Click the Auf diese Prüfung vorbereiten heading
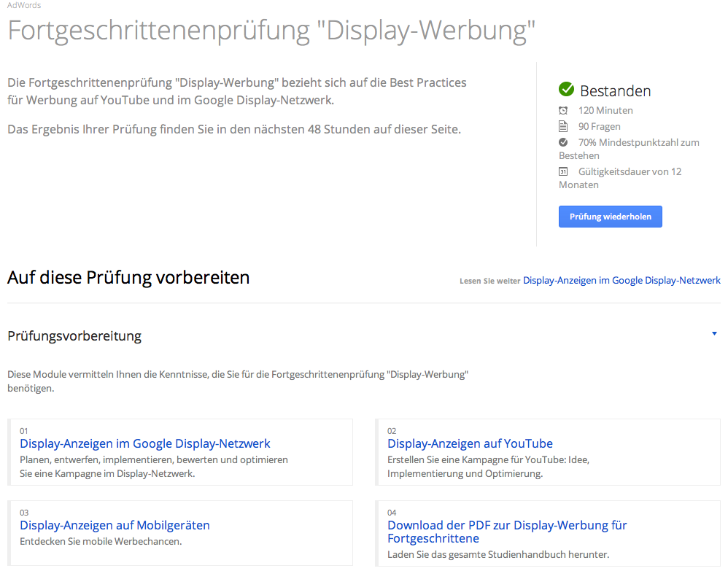Image resolution: width=728 pixels, height=571 pixels. (128, 278)
